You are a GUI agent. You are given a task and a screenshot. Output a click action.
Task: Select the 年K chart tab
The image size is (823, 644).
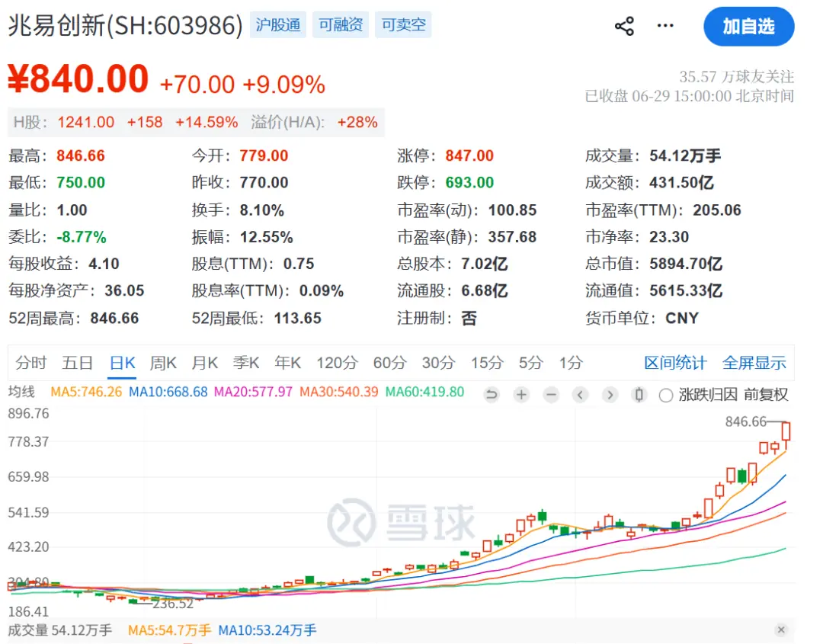[x=287, y=363]
